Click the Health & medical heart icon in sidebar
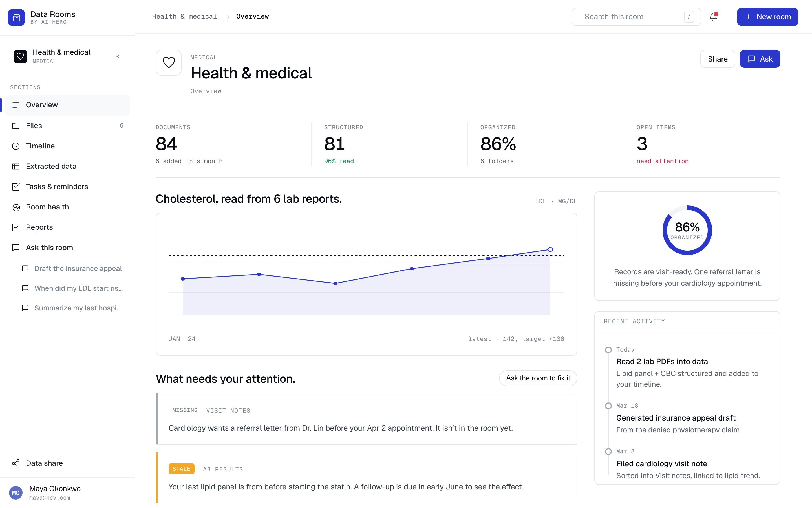 [20, 56]
